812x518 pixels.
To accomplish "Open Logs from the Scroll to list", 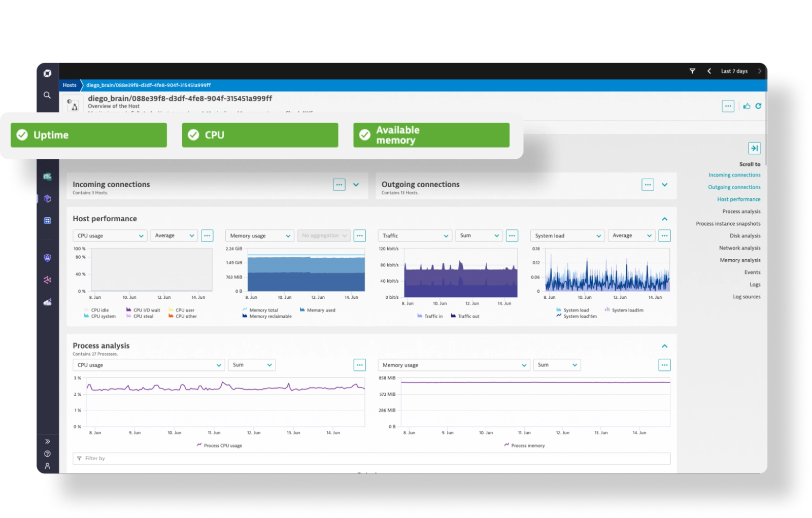I will (755, 284).
